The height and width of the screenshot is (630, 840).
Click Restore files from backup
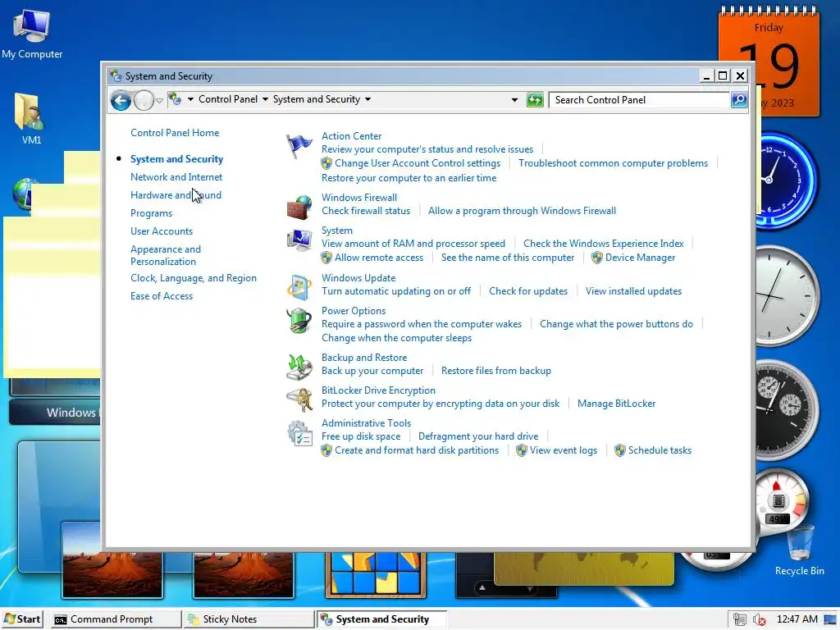click(x=496, y=371)
